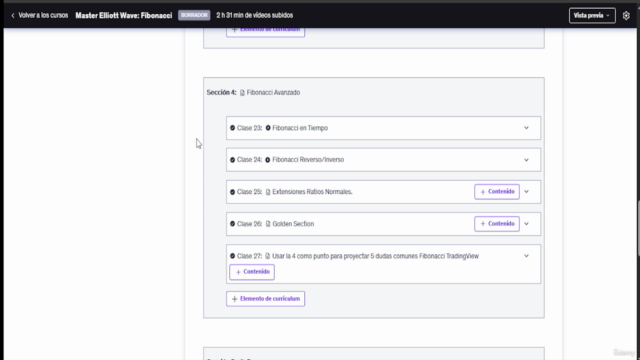640x360 pixels.
Task: Click the text 2 h 31 min de vídeos subidos
Action: [255, 16]
